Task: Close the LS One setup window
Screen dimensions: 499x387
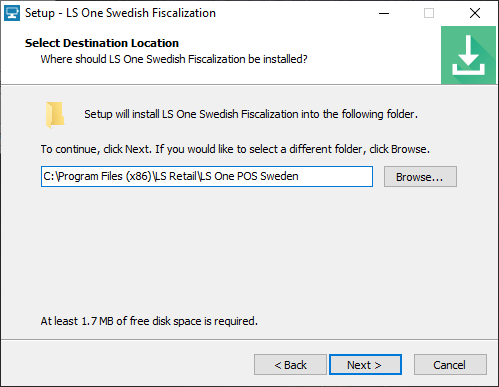Action: [475, 13]
